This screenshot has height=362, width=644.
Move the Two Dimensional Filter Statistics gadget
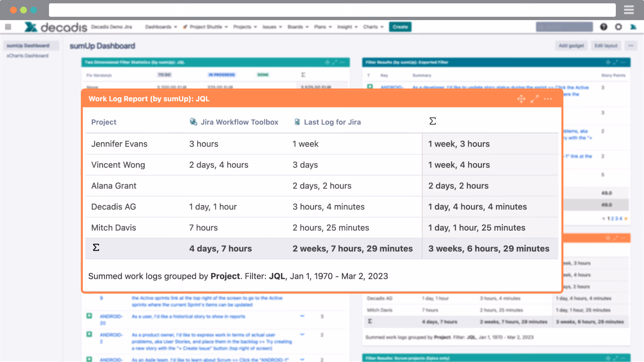coord(327,62)
